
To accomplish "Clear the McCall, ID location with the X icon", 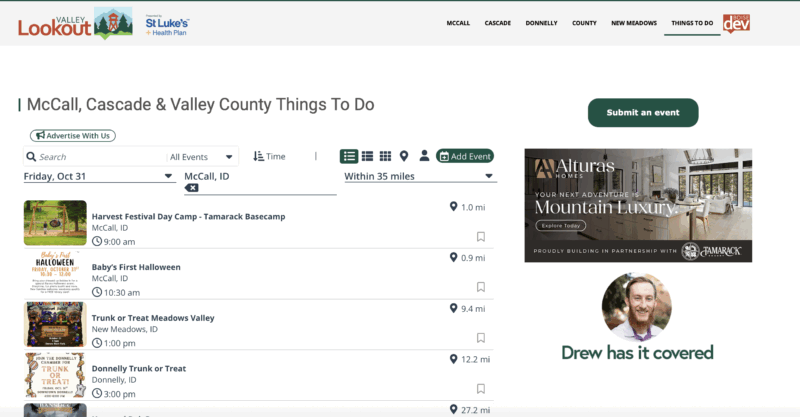I will point(192,188).
